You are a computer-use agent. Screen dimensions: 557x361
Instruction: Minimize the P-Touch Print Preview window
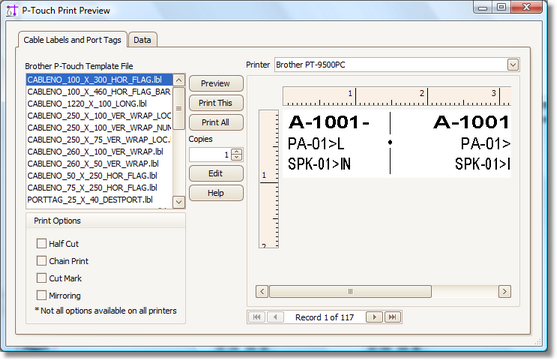click(483, 7)
